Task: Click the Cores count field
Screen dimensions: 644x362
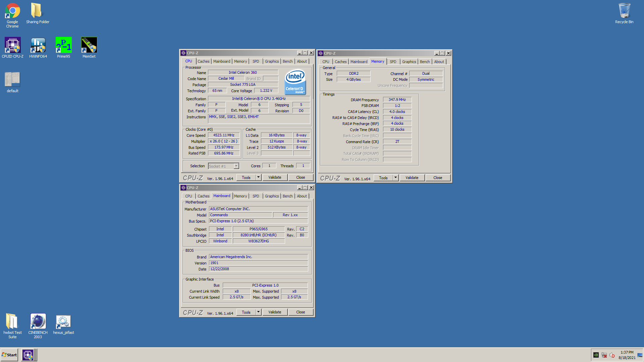Action: [269, 166]
